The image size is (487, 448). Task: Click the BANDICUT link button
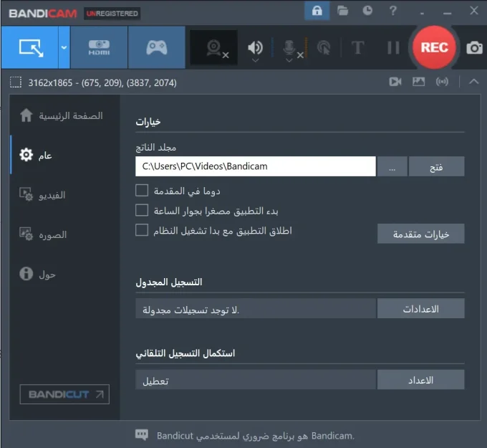tap(64, 394)
